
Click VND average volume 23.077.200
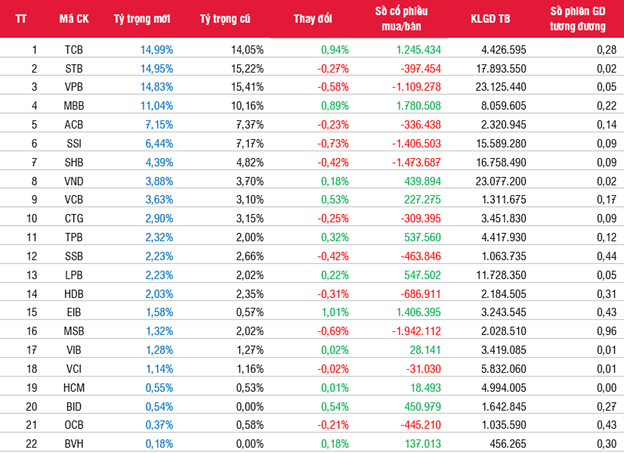point(501,182)
